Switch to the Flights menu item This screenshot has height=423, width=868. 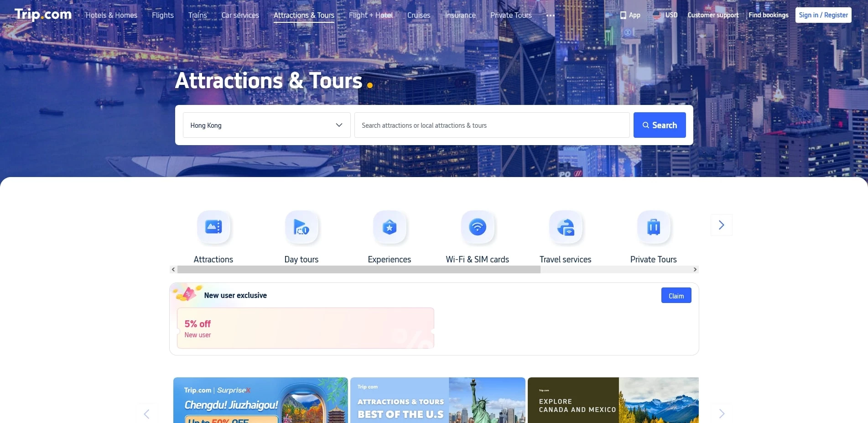point(162,15)
